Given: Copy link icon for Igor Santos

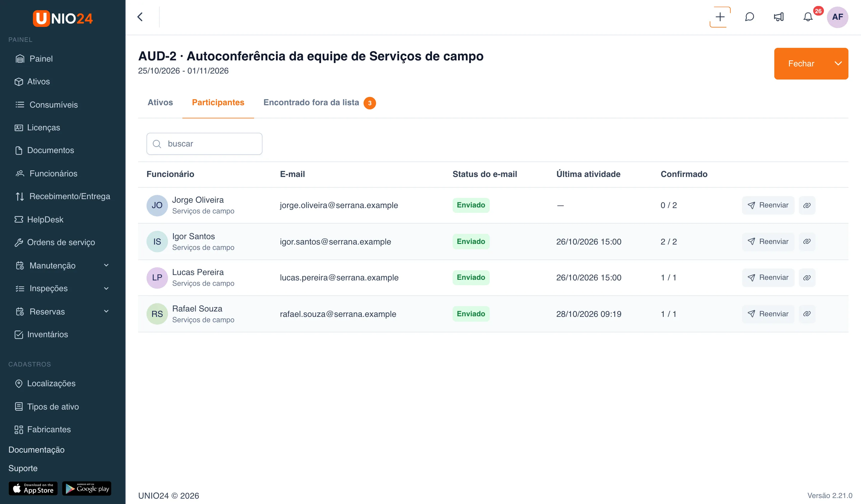Looking at the screenshot, I should pos(807,242).
